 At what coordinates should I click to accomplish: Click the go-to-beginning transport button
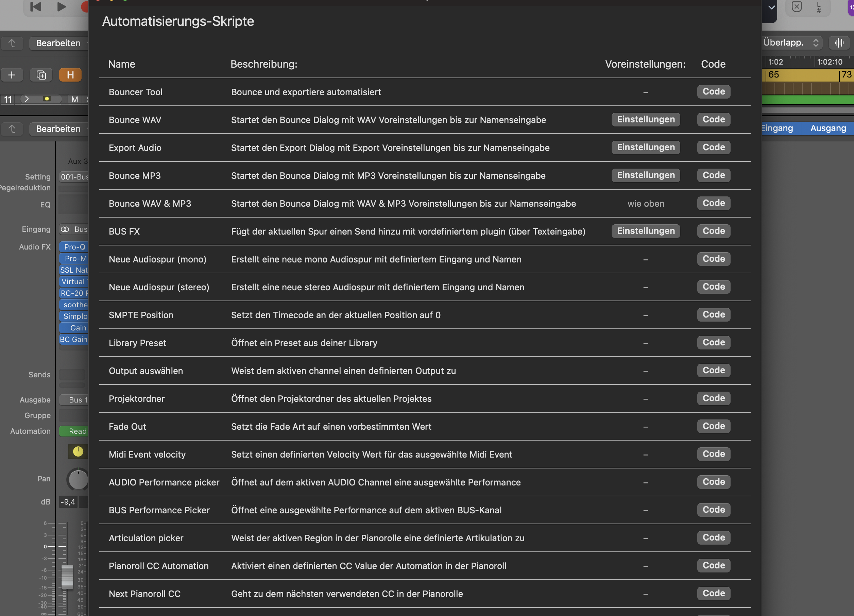coord(36,7)
